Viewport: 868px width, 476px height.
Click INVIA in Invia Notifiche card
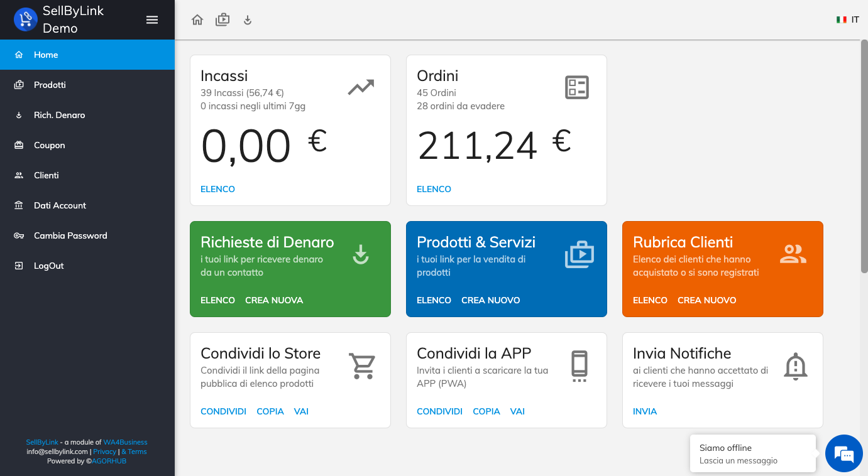click(x=645, y=411)
